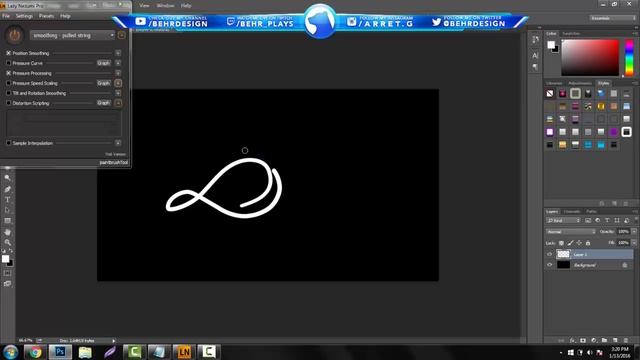Click the Lazy Nezumi power button icon

pyautogui.click(x=15, y=36)
